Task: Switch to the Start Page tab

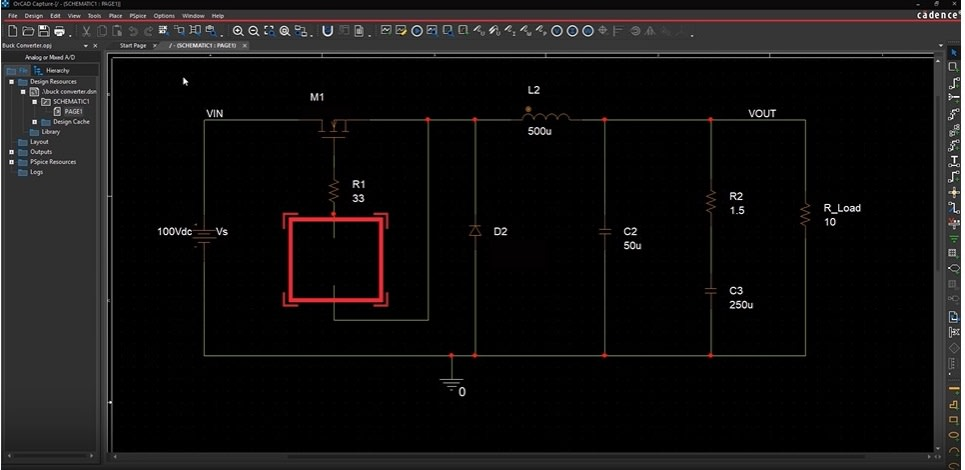Action: (132, 46)
